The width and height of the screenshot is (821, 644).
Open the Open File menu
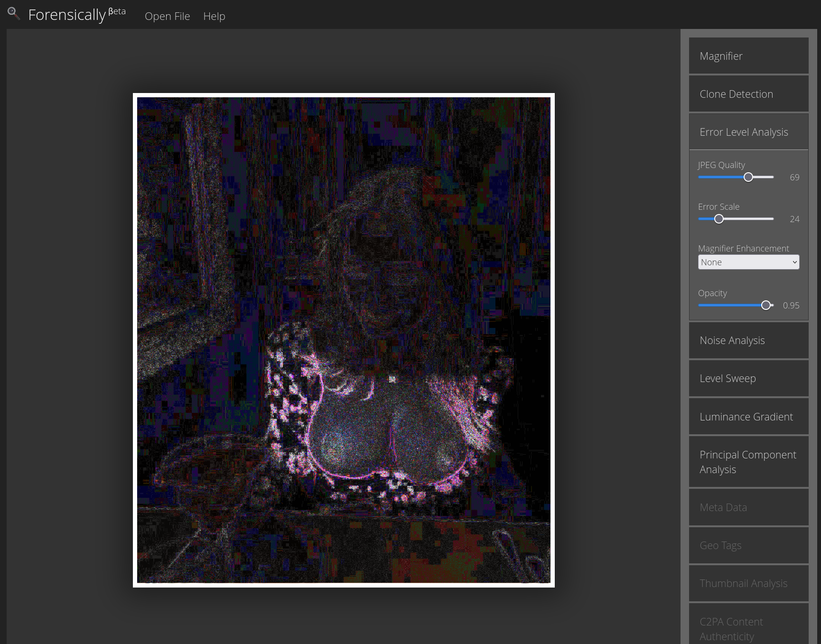click(167, 16)
